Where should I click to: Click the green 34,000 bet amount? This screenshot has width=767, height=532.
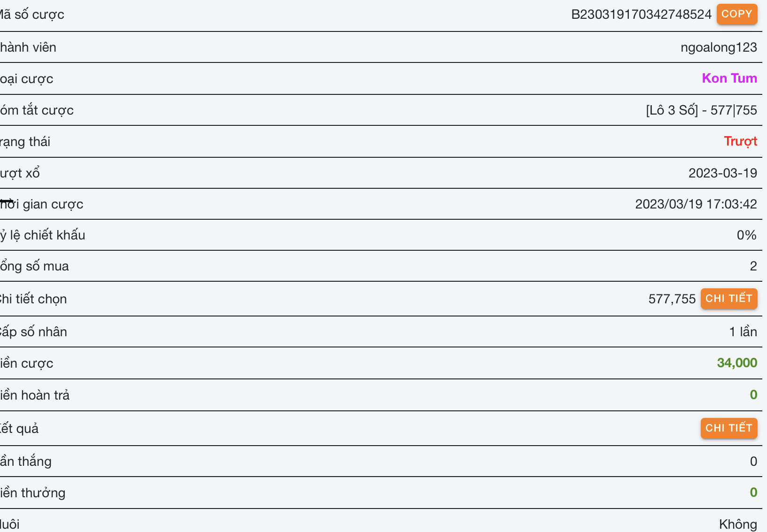[736, 363]
